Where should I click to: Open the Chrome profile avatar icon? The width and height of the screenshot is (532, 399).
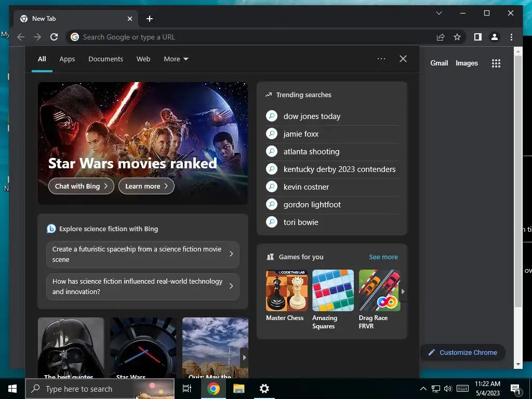(x=495, y=37)
